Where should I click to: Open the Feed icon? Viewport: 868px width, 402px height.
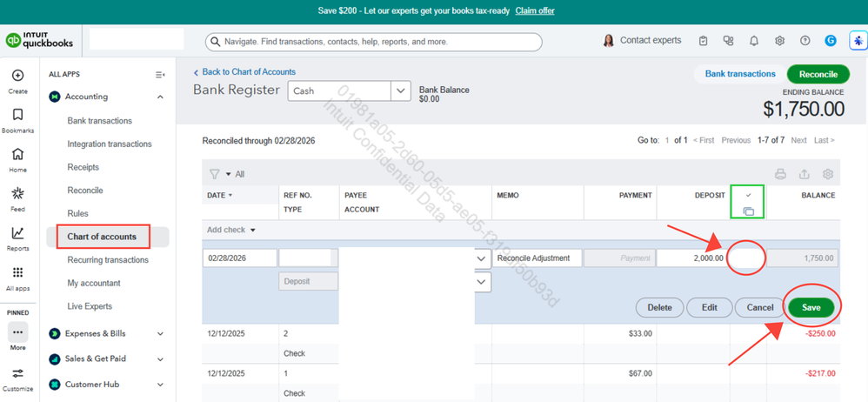coord(17,193)
